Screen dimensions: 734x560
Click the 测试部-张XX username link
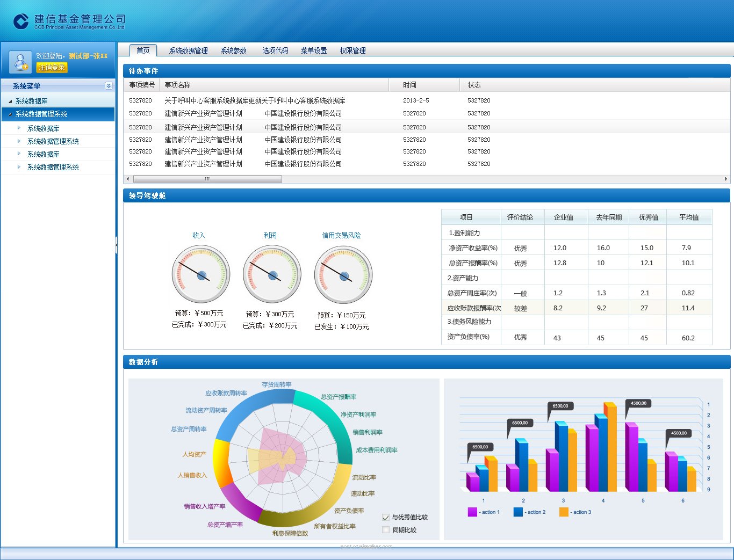88,56
